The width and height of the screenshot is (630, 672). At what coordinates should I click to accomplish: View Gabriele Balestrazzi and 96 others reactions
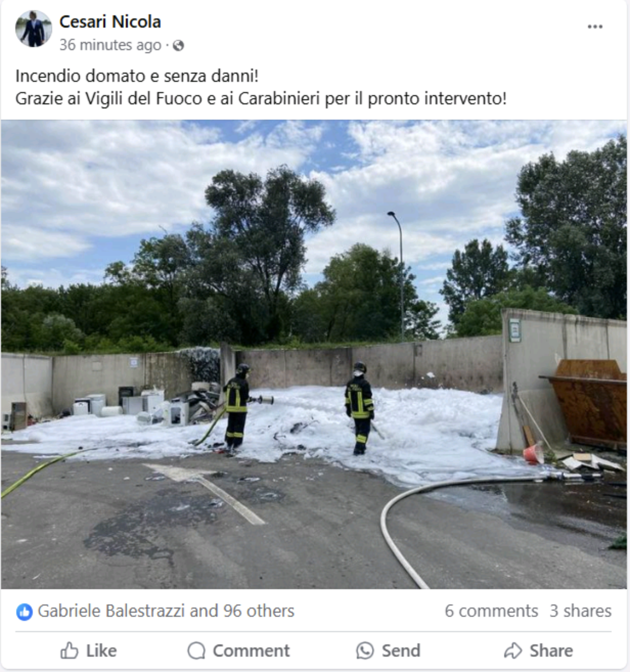click(166, 611)
